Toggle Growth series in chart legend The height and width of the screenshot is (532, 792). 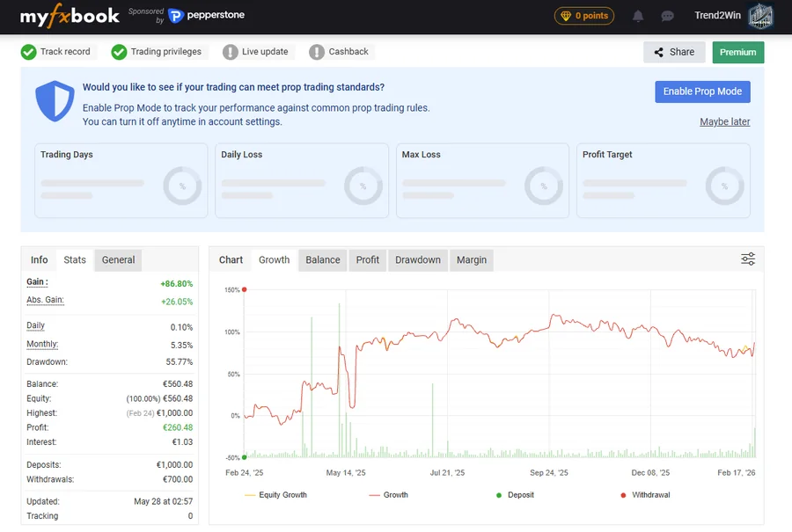(388, 495)
